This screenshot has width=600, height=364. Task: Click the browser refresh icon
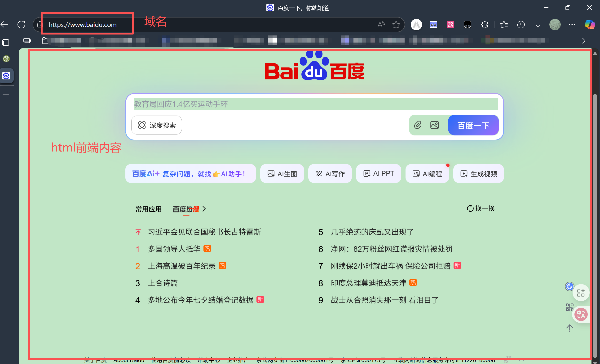(22, 25)
